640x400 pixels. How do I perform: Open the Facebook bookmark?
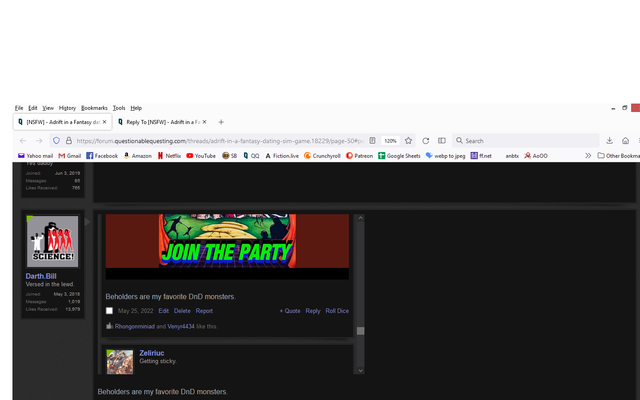(x=102, y=156)
